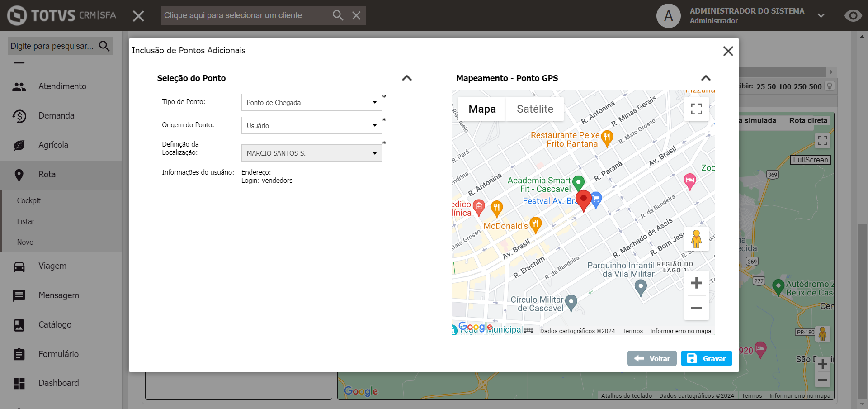The height and width of the screenshot is (409, 868).
Task: Click the Rota direta button in background
Action: [808, 120]
